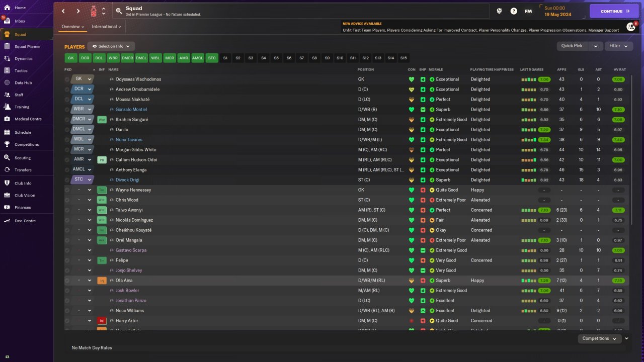Open the position dropdown for Felipe
The image size is (644, 362).
(83, 260)
